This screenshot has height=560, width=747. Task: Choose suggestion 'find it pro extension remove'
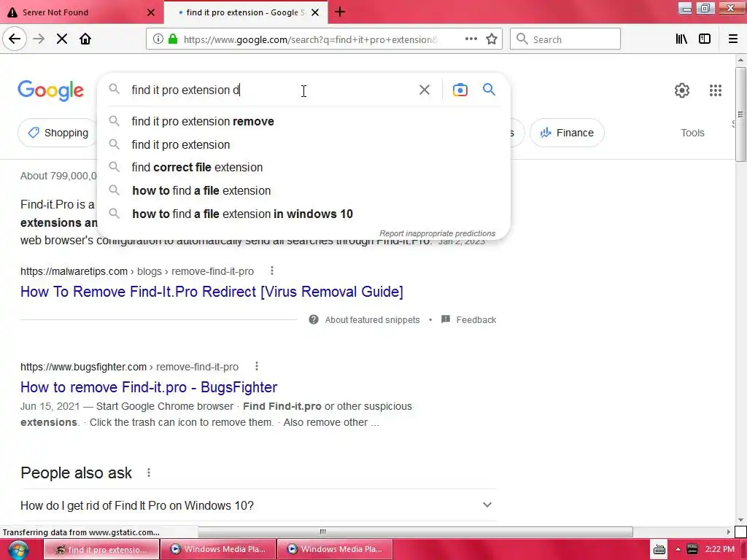click(303, 122)
